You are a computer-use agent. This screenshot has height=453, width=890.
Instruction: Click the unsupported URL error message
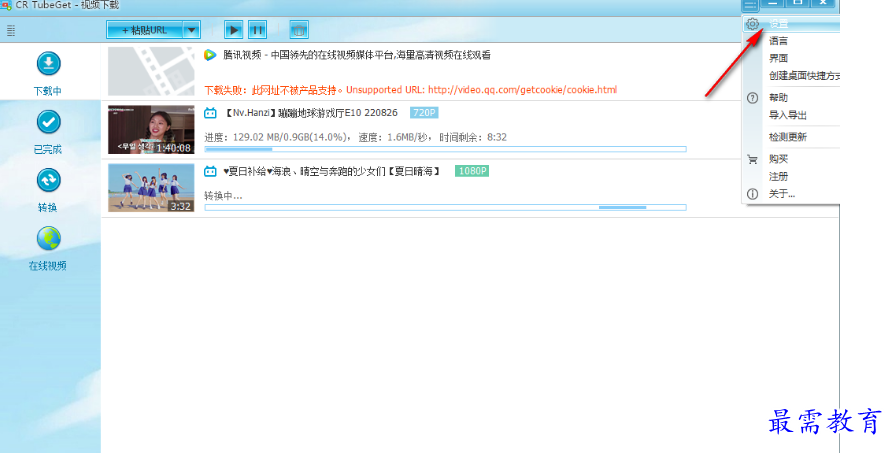(410, 90)
